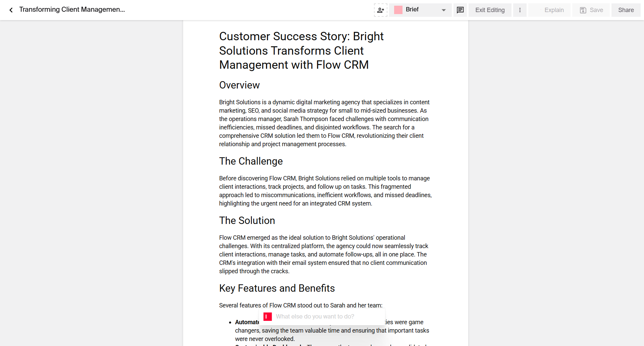Click the AI prompt field asking what to do
The width and height of the screenshot is (644, 346).
point(322,316)
